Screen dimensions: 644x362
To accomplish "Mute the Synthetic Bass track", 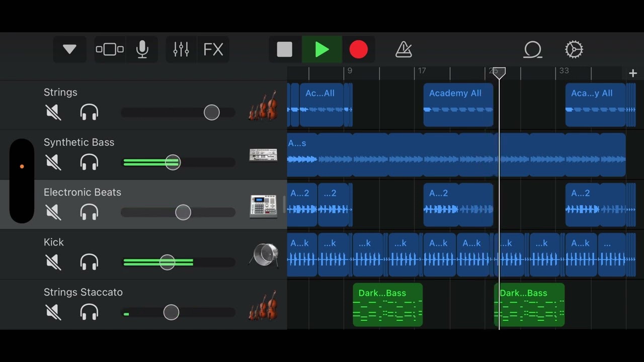I will click(53, 162).
